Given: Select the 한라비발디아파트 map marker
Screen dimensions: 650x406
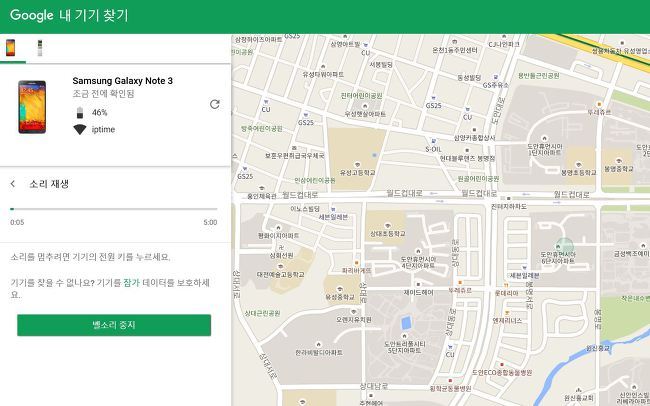Looking at the screenshot, I should (318, 345).
